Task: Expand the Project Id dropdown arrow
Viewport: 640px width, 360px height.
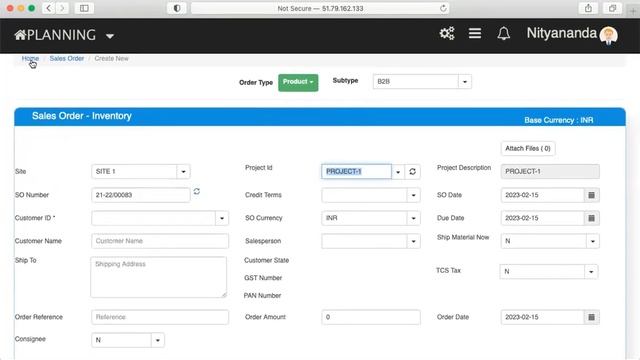Action: 398,172
